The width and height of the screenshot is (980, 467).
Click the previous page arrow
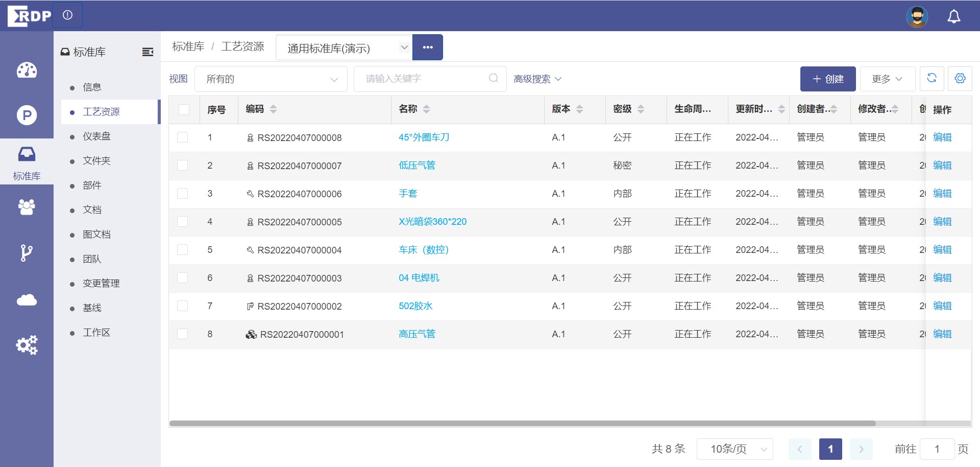(800, 449)
